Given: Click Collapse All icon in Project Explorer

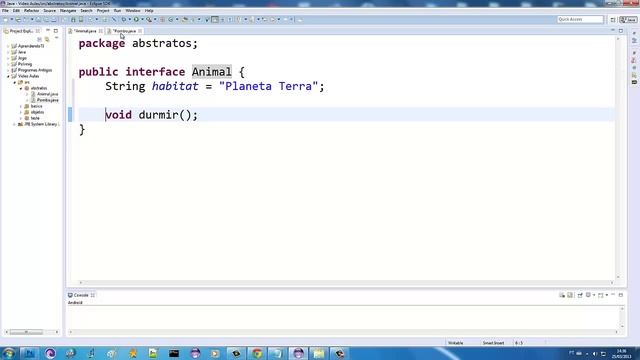Looking at the screenshot, I should (40, 39).
